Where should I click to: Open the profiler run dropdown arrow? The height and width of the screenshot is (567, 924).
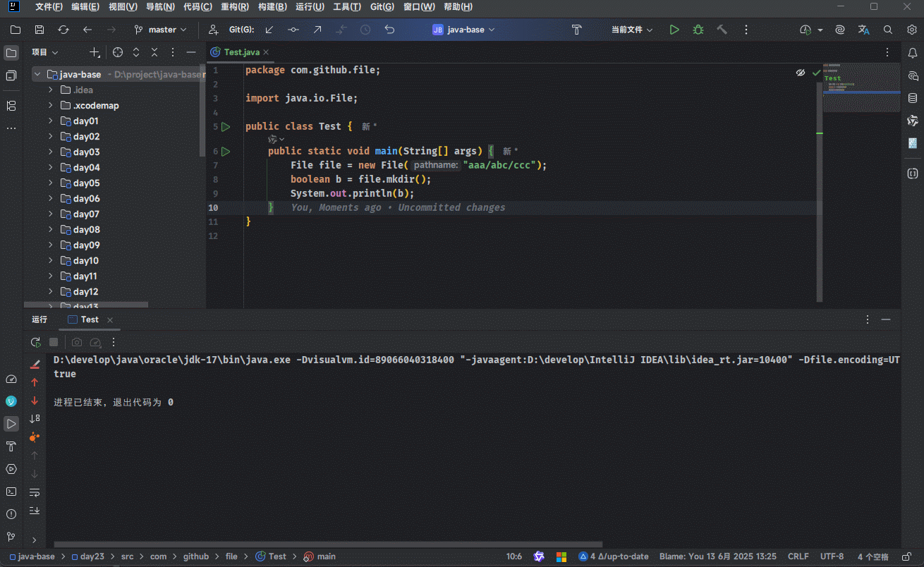point(820,30)
